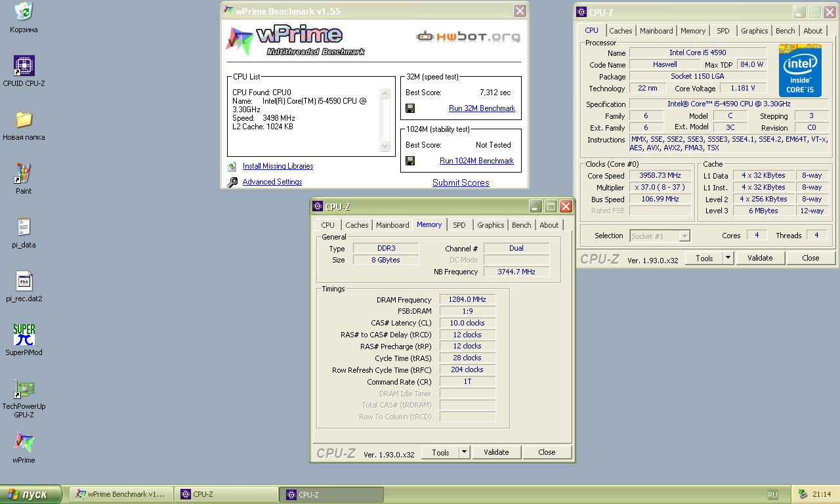This screenshot has width=840, height=504.
Task: Click the CPU-Z CPU window title icon
Action: point(581,12)
